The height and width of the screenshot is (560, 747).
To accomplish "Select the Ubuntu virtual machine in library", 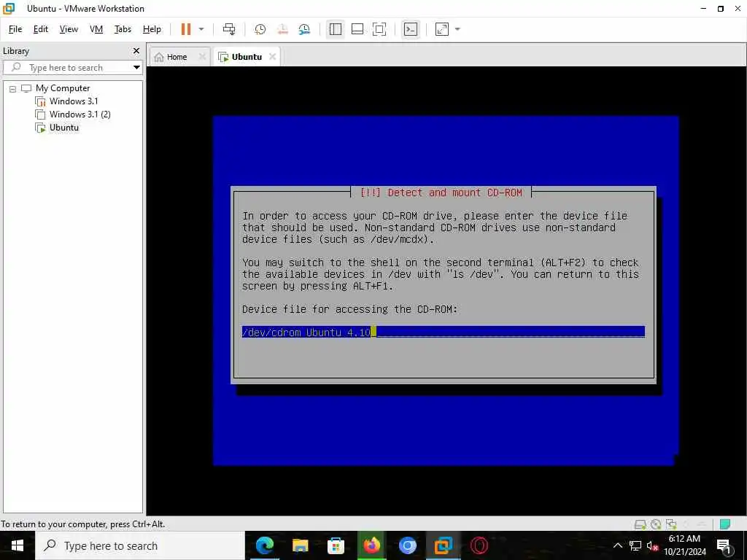I will (64, 128).
